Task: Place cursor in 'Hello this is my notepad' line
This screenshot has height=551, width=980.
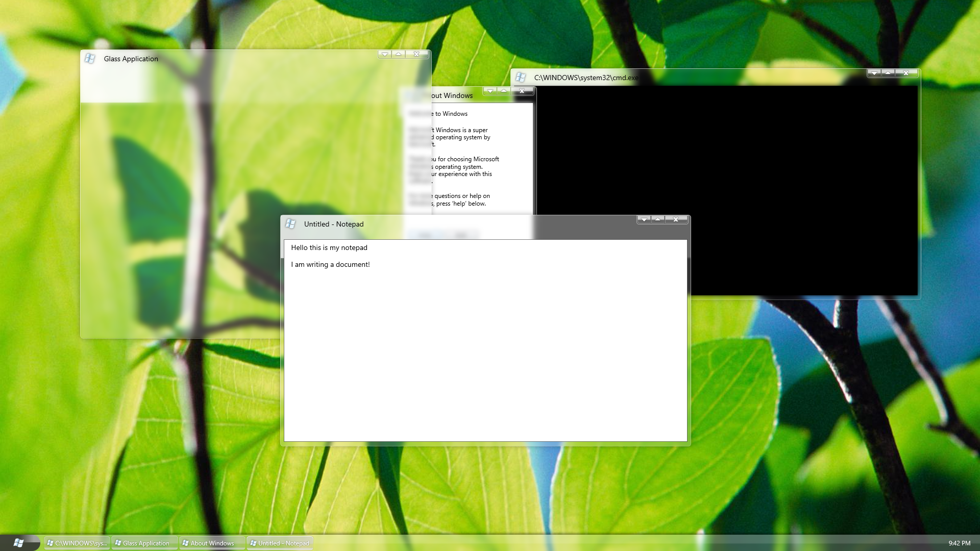Action: 329,247
